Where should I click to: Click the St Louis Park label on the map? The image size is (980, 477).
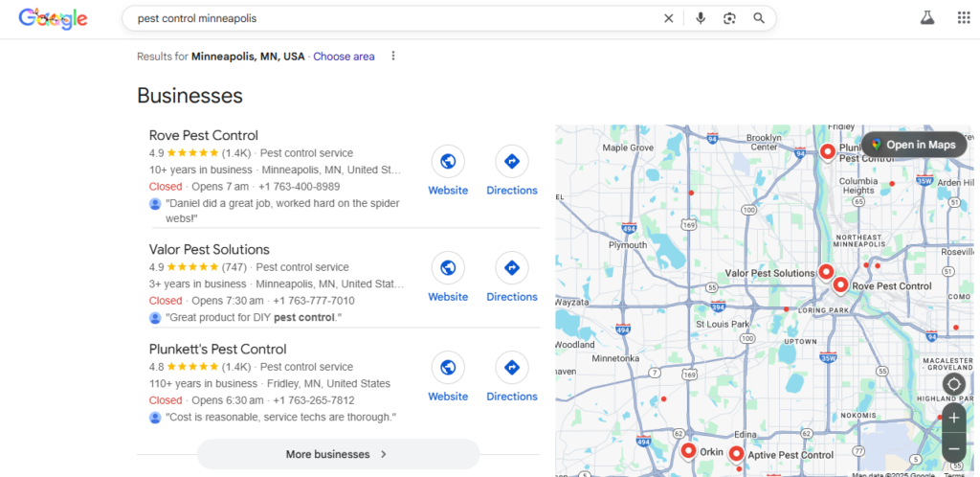tap(723, 325)
